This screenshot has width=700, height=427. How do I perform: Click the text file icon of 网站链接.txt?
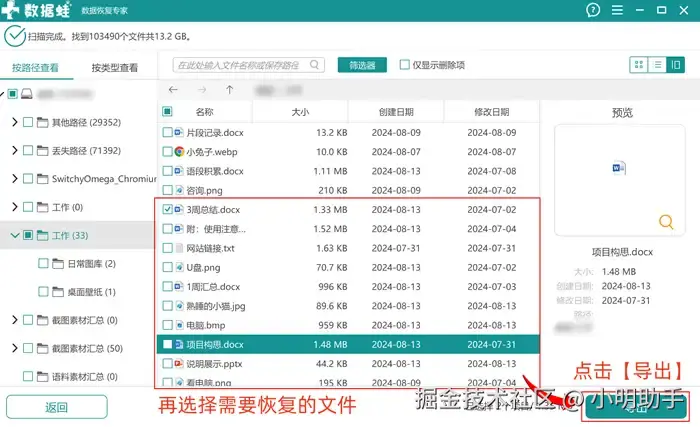coord(179,248)
